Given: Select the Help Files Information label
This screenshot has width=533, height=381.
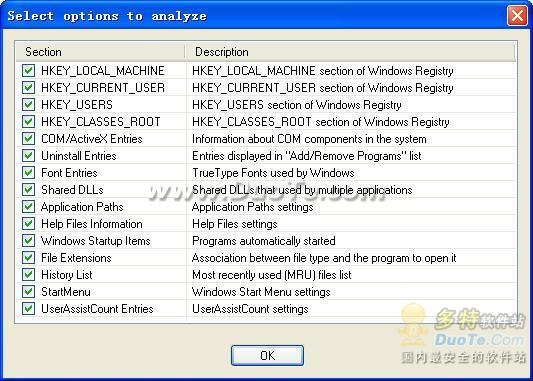Looking at the screenshot, I should pos(92,224).
